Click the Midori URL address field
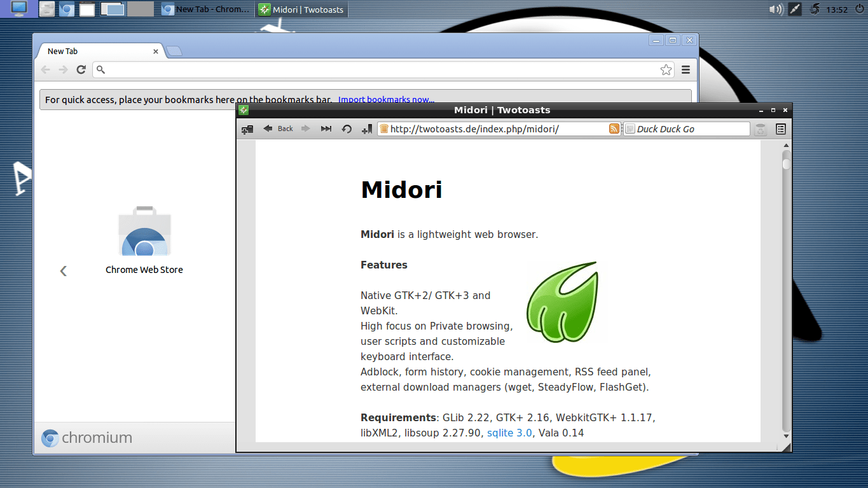The height and width of the screenshot is (488, 868). (x=499, y=129)
